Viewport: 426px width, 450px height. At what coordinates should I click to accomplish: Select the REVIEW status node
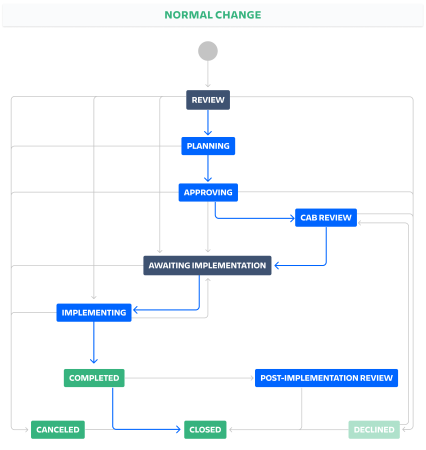pyautogui.click(x=208, y=100)
